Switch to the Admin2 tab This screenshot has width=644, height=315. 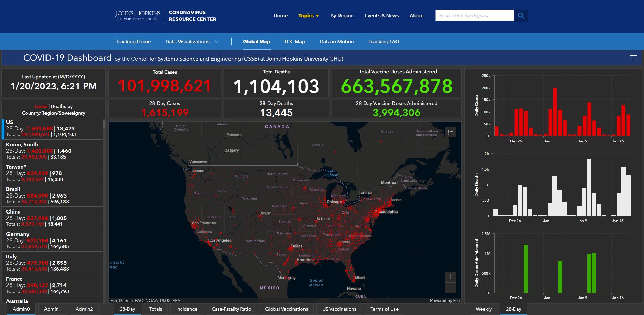[84, 309]
